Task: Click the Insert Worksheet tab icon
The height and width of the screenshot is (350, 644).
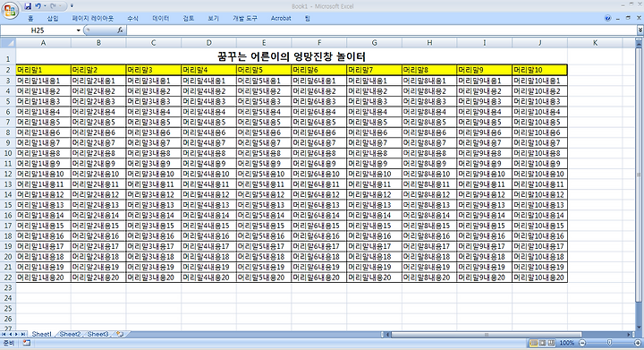Action: [x=120, y=334]
